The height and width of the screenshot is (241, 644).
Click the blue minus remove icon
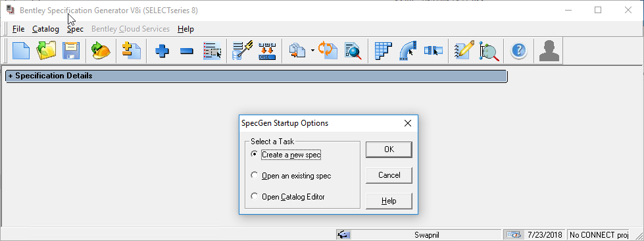coord(187,51)
